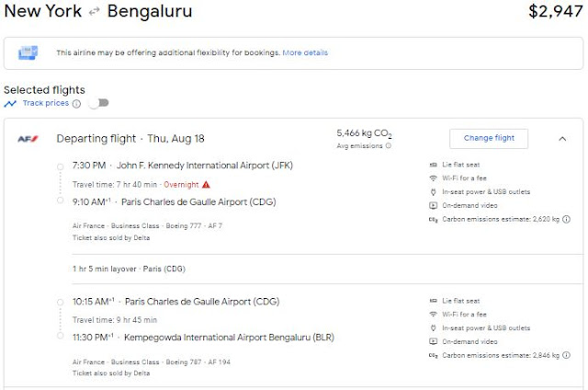Click the On-demand video icon for the JFK flight
Viewport: 588px width, 390px height.
[433, 206]
